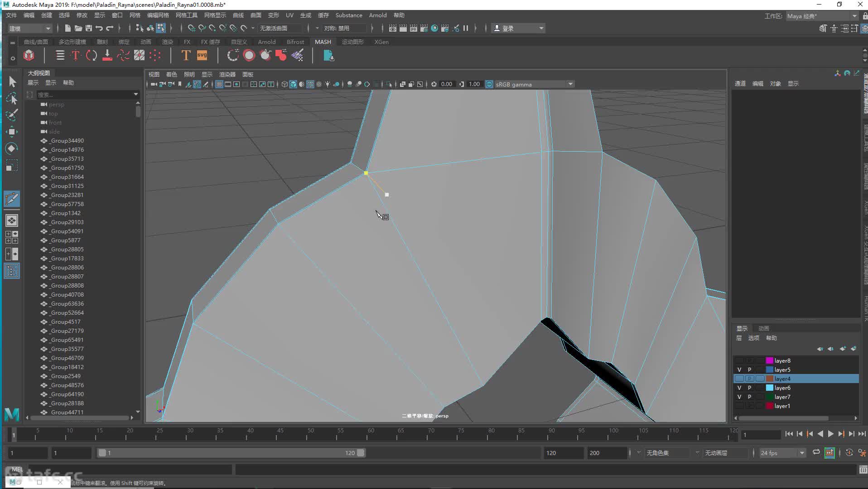Click the current frame input field
Screen dimensions: 868x489
point(761,434)
